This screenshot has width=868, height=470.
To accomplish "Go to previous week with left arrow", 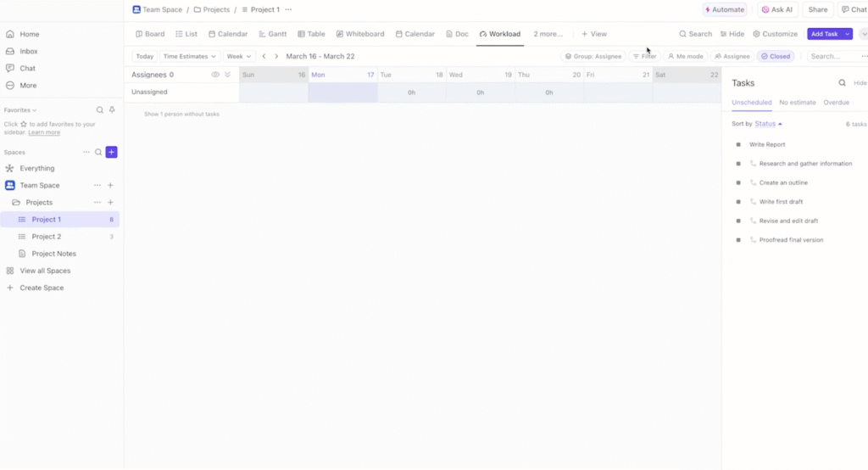I will tap(264, 57).
